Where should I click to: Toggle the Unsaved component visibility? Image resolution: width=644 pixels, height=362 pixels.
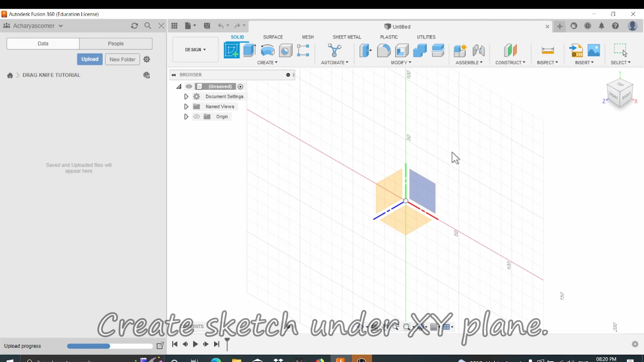point(189,86)
